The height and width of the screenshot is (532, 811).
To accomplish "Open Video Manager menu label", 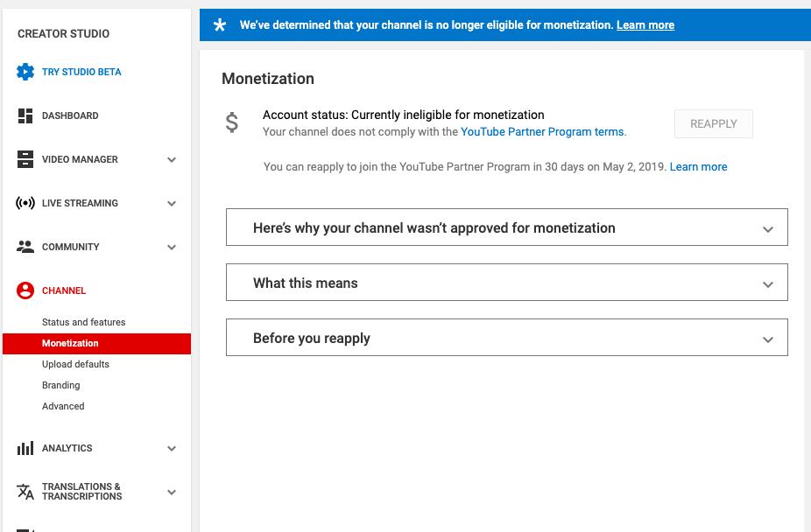I will click(x=80, y=159).
